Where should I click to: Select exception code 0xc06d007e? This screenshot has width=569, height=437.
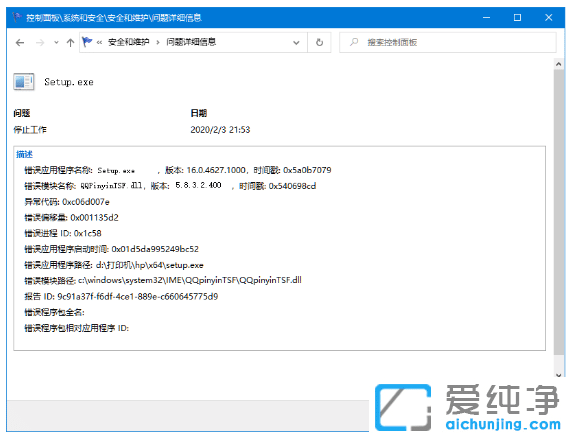pyautogui.click(x=86, y=202)
